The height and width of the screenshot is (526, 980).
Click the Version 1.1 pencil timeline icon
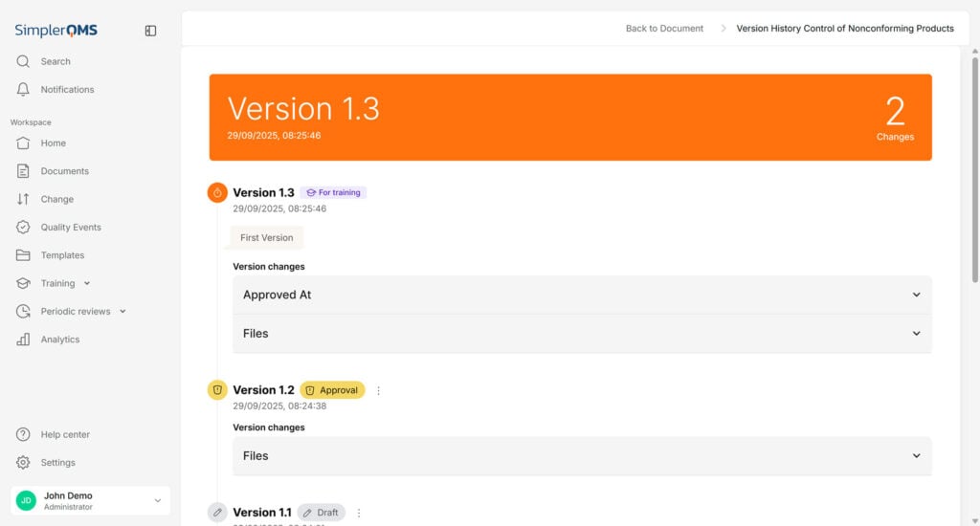[x=217, y=513]
